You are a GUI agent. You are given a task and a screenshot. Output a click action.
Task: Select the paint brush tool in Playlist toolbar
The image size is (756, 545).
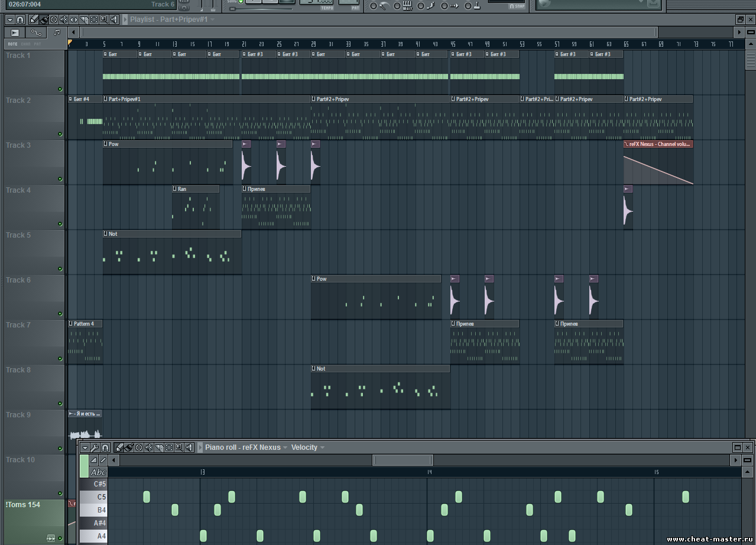[44, 20]
